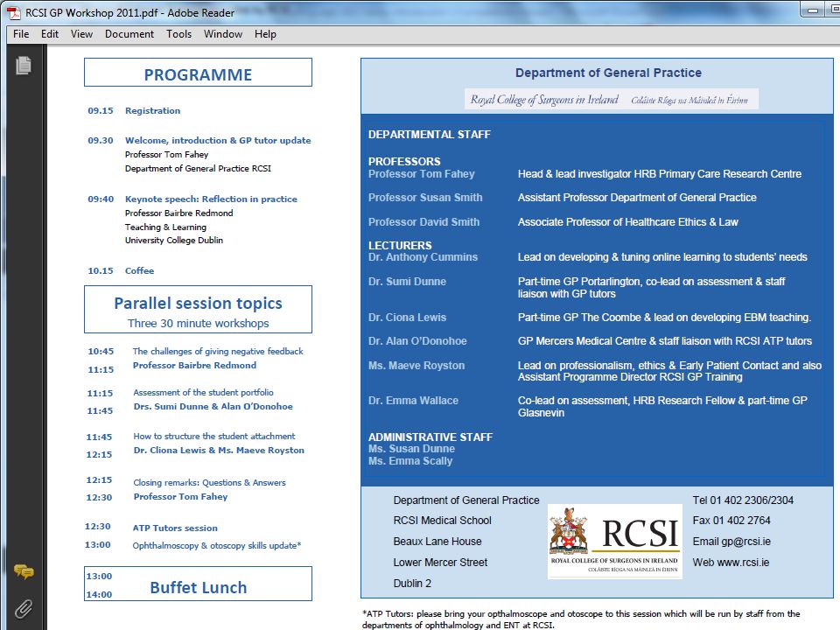Click the 09.15 Registration entry
This screenshot has width=840, height=630.
coord(134,110)
